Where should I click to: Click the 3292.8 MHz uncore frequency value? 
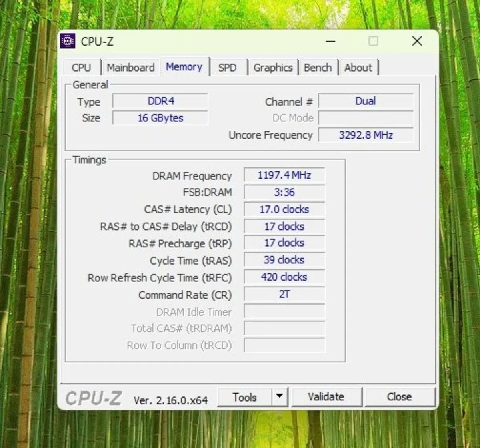[366, 135]
